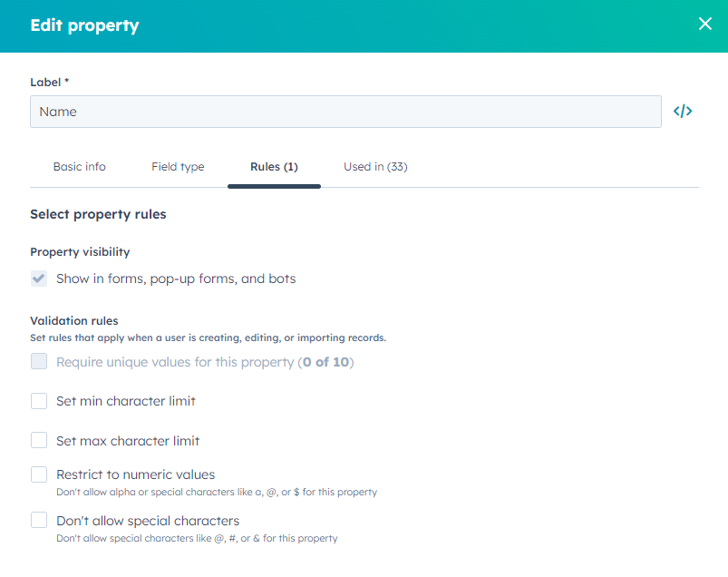Image resolution: width=728 pixels, height=577 pixels.
Task: Click the Edit property dialog title
Action: click(x=84, y=24)
